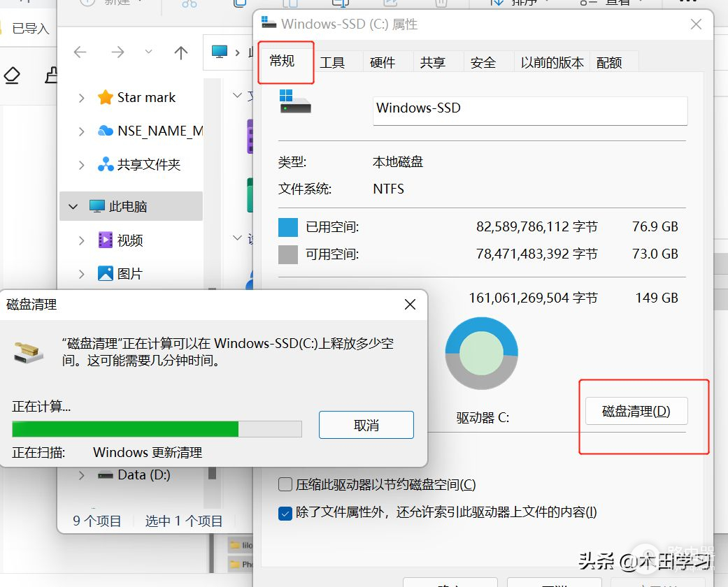Click the blue 已用空间 color swatch
The height and width of the screenshot is (587, 728).
click(x=288, y=227)
